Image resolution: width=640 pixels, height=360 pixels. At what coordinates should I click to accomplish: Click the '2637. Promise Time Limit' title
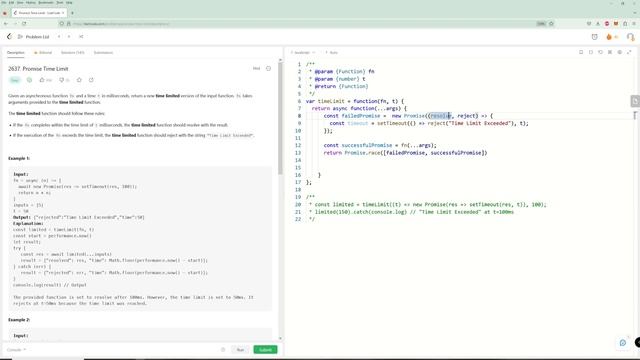pos(38,69)
